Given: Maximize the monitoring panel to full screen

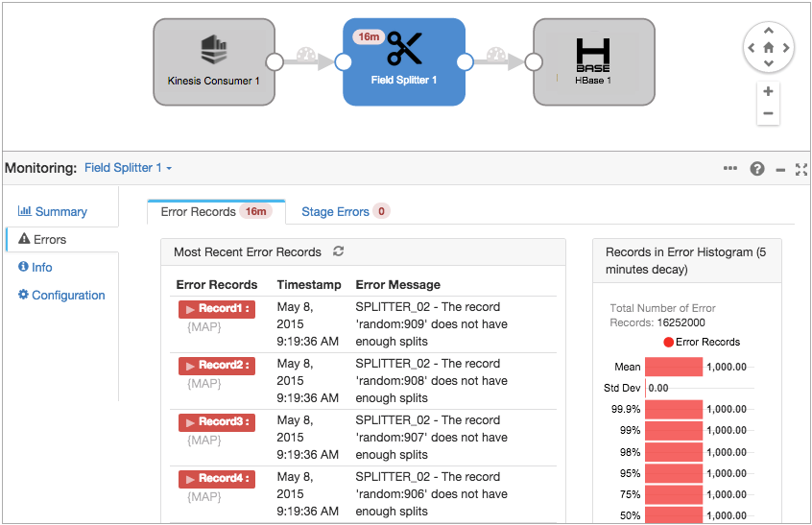Looking at the screenshot, I should click(801, 169).
